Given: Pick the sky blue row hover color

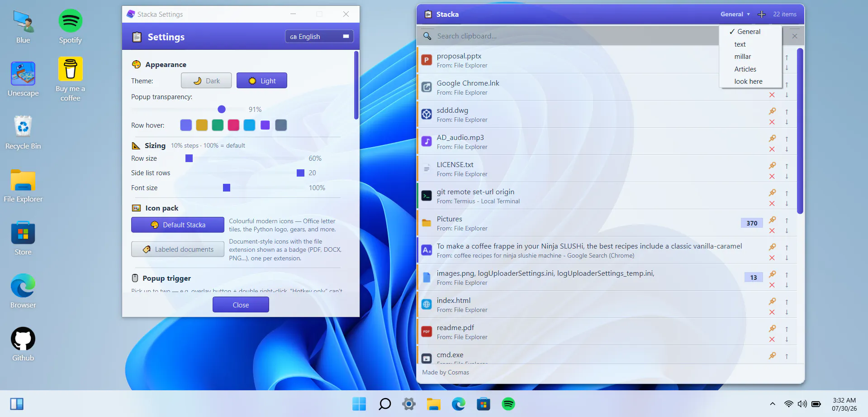Looking at the screenshot, I should (249, 125).
